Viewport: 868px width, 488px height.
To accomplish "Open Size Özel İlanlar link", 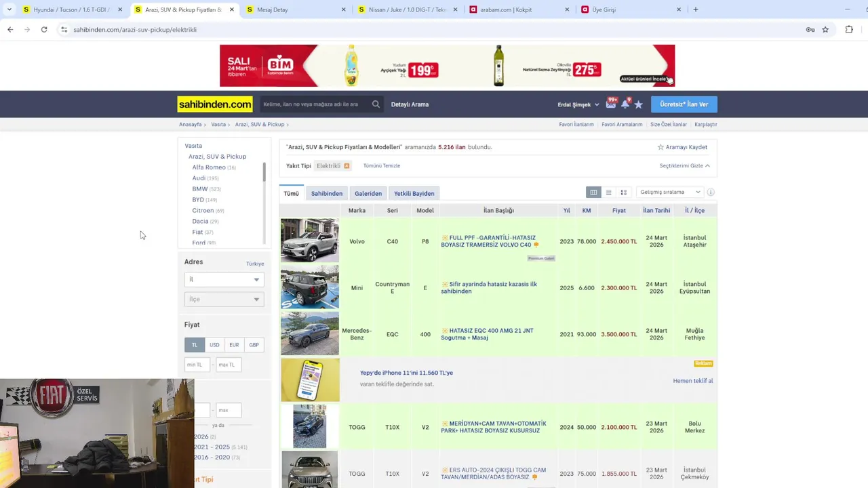I will click(669, 125).
